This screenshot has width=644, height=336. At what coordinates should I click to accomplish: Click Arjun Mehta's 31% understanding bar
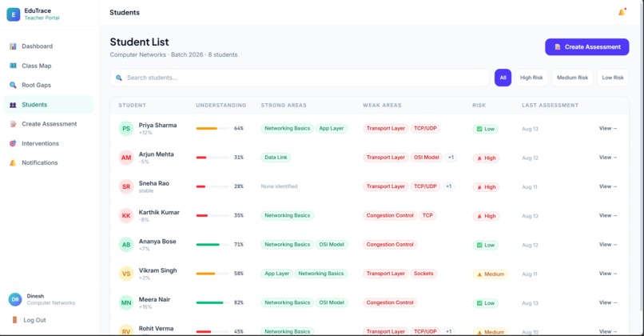coord(213,158)
